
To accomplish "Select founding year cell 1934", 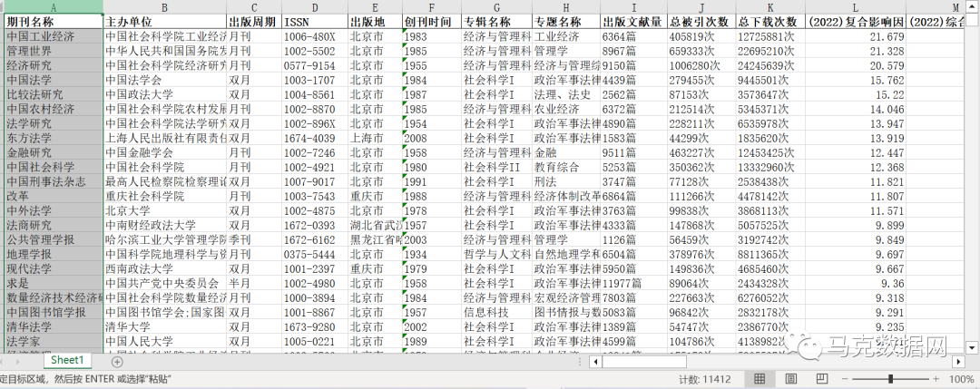I will pos(432,254).
